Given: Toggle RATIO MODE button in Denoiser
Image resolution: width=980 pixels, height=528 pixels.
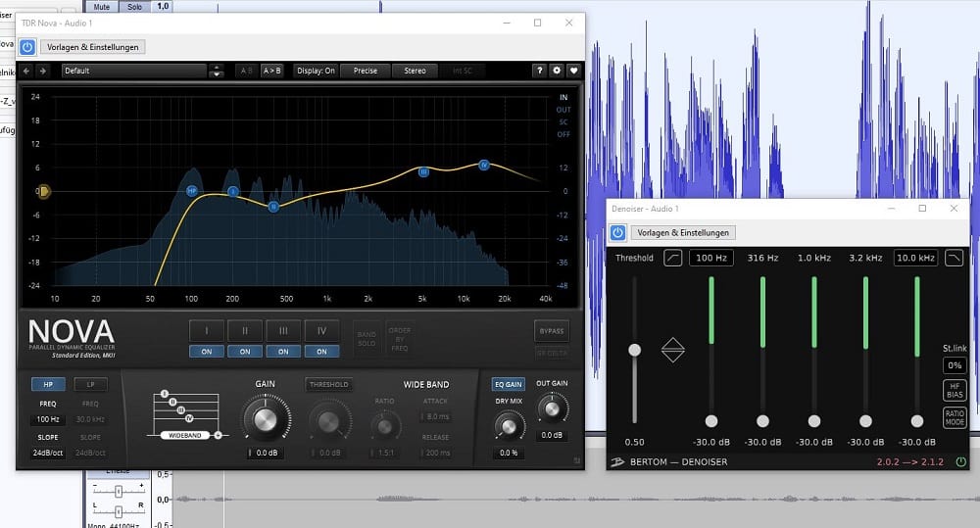Looking at the screenshot, I should click(x=955, y=417).
